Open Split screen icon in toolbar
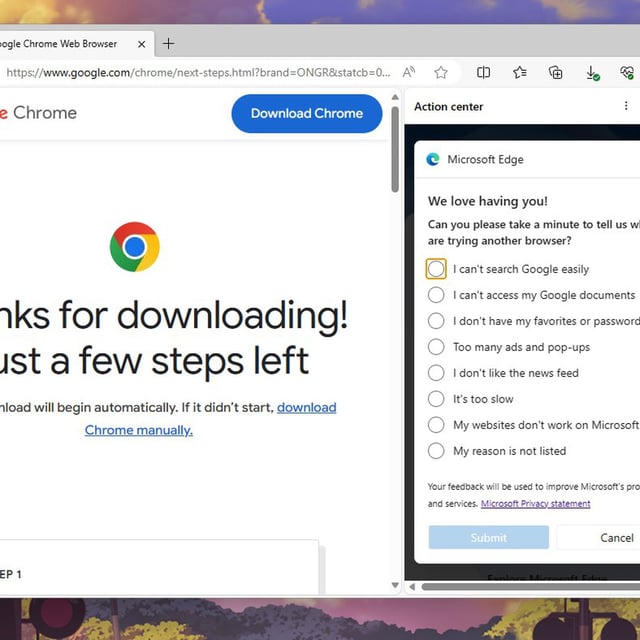The height and width of the screenshot is (640, 640). tap(483, 73)
